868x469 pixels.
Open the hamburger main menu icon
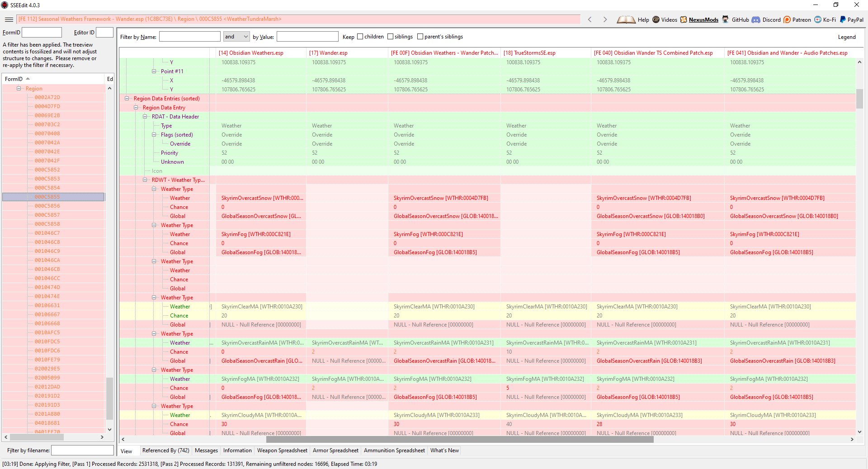pyautogui.click(x=9, y=19)
